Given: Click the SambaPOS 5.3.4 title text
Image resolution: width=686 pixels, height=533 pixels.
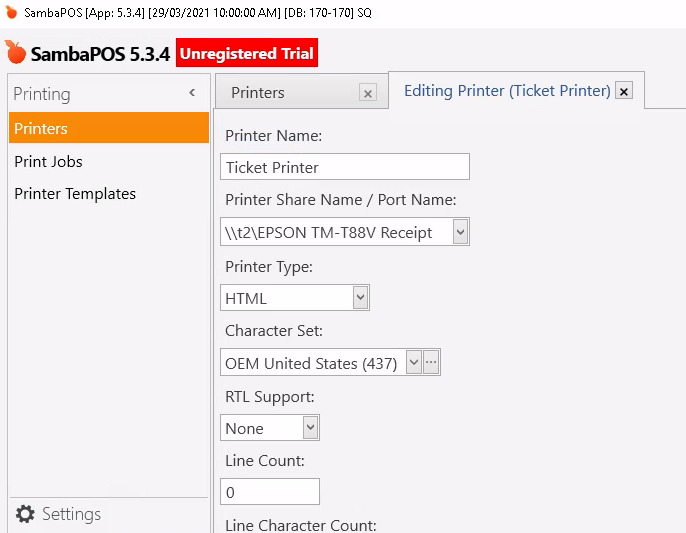Looking at the screenshot, I should coord(100,54).
